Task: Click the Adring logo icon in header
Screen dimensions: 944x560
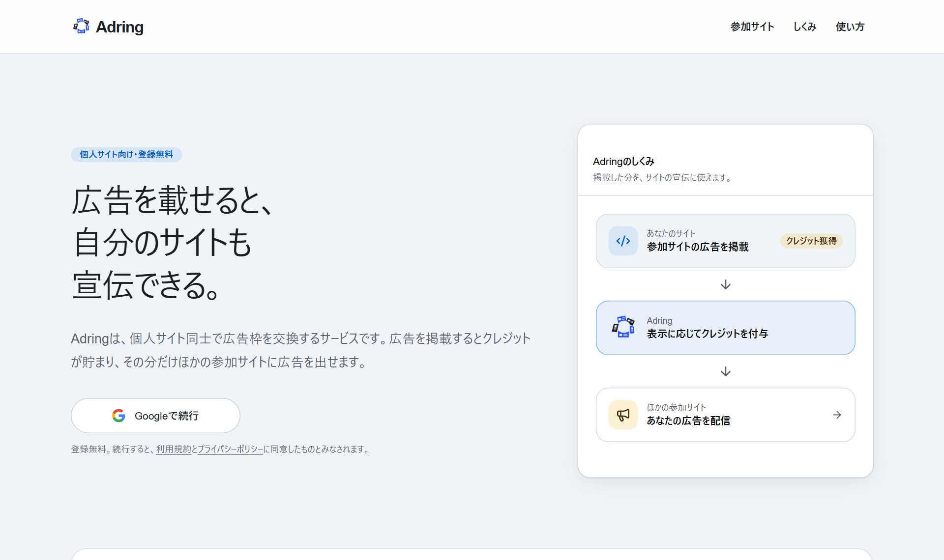Action: tap(81, 27)
